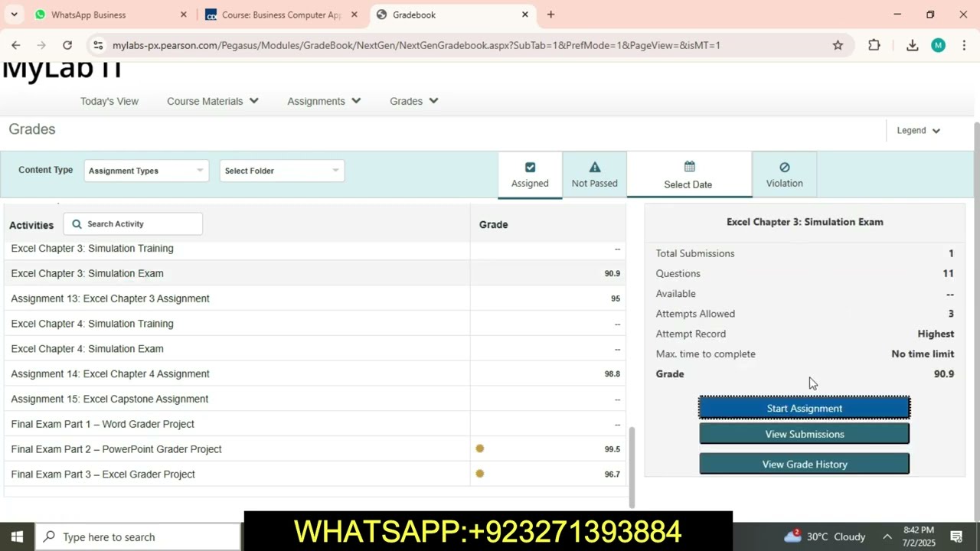Image resolution: width=980 pixels, height=551 pixels.
Task: Open the Select Folder dropdown
Action: tap(282, 171)
